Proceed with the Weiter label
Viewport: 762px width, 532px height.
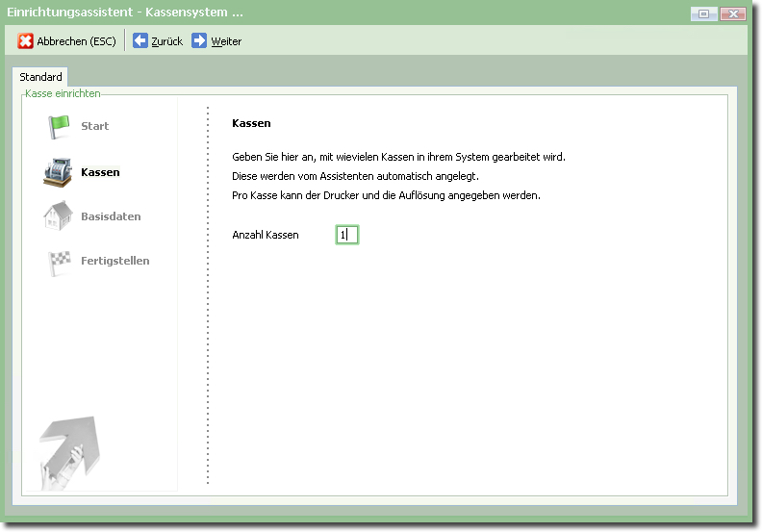tap(226, 41)
